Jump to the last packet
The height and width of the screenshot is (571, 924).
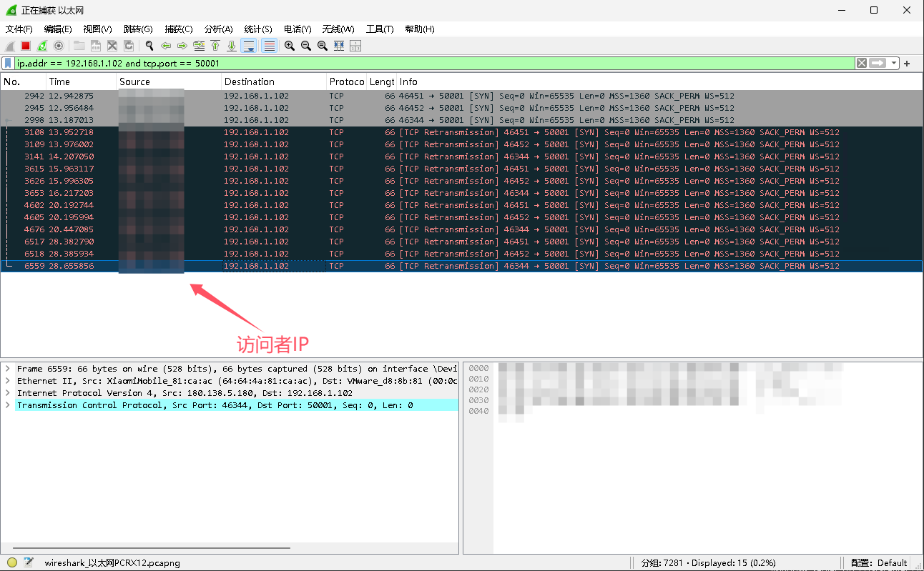tap(232, 46)
